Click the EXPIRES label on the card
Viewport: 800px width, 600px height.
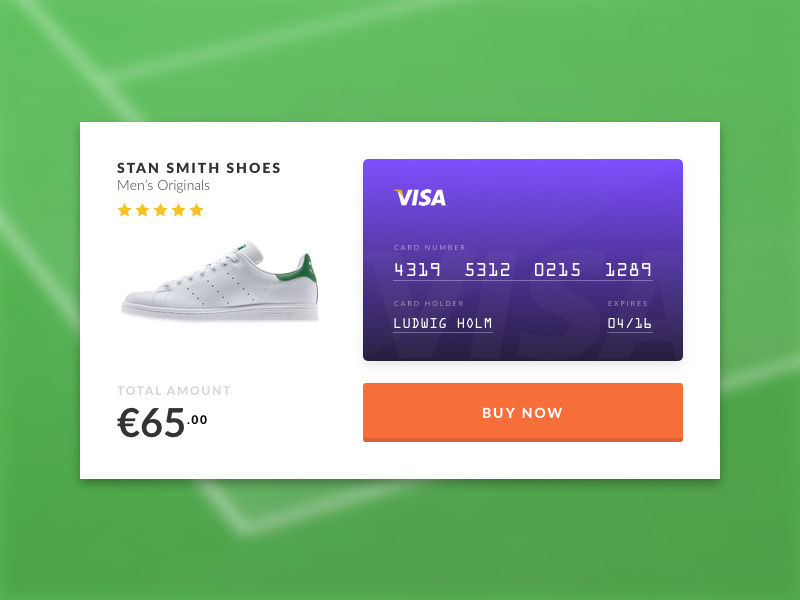628,303
